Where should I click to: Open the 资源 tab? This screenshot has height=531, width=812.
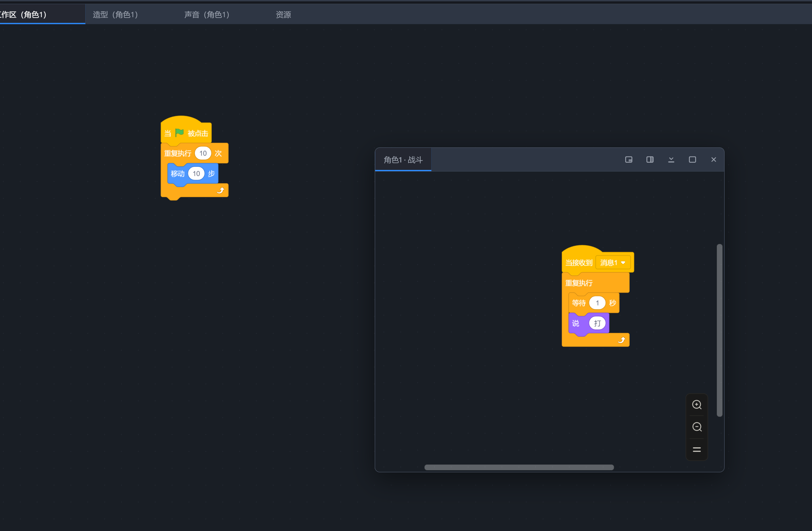click(283, 15)
